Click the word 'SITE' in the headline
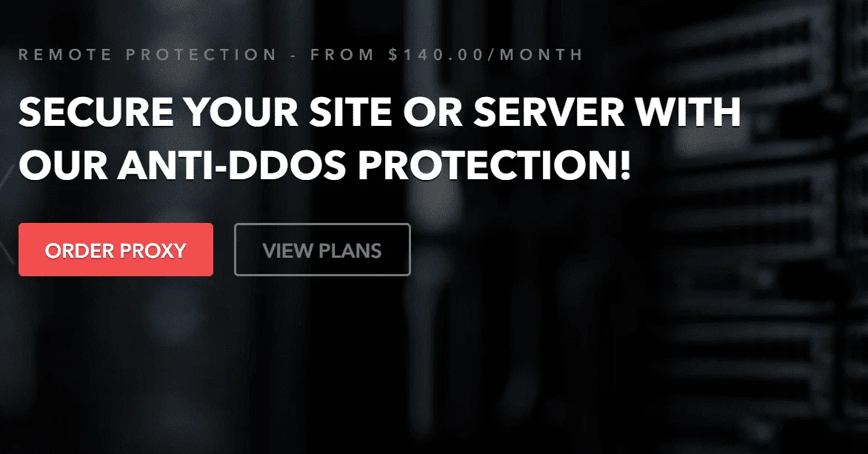This screenshot has width=868, height=454. coord(350,113)
